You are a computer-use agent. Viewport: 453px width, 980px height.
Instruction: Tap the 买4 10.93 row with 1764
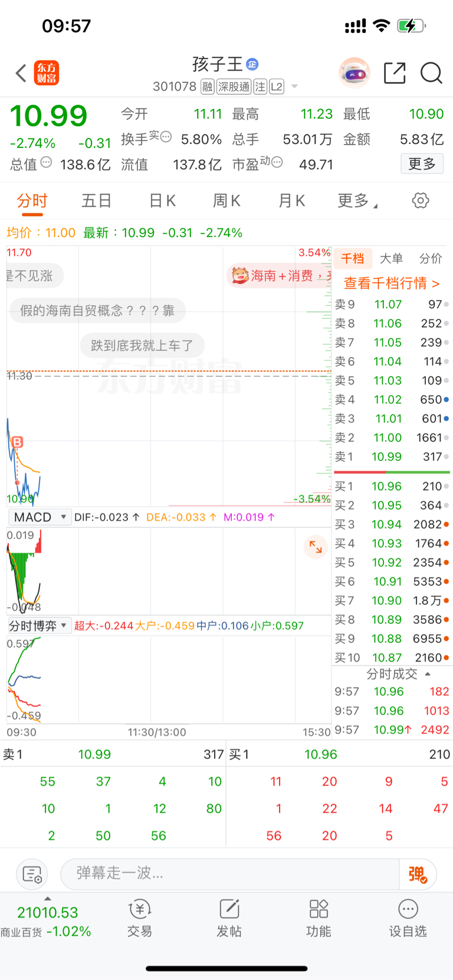tap(392, 544)
